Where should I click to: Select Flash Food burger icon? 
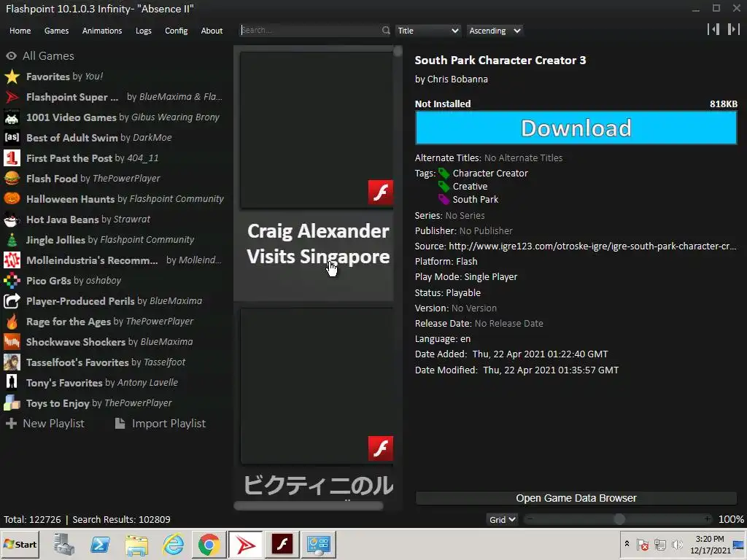click(12, 179)
